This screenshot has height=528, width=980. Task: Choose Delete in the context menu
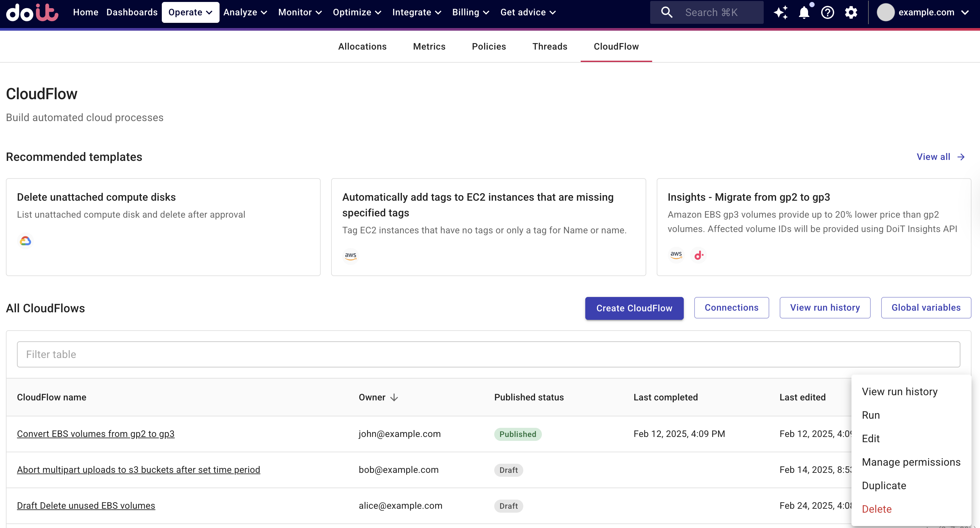[877, 509]
